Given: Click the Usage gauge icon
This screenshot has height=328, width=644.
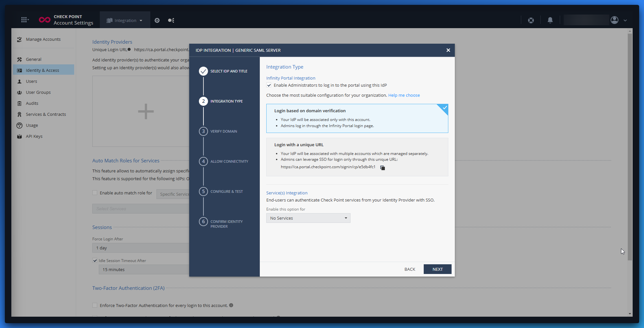Looking at the screenshot, I should (x=19, y=126).
